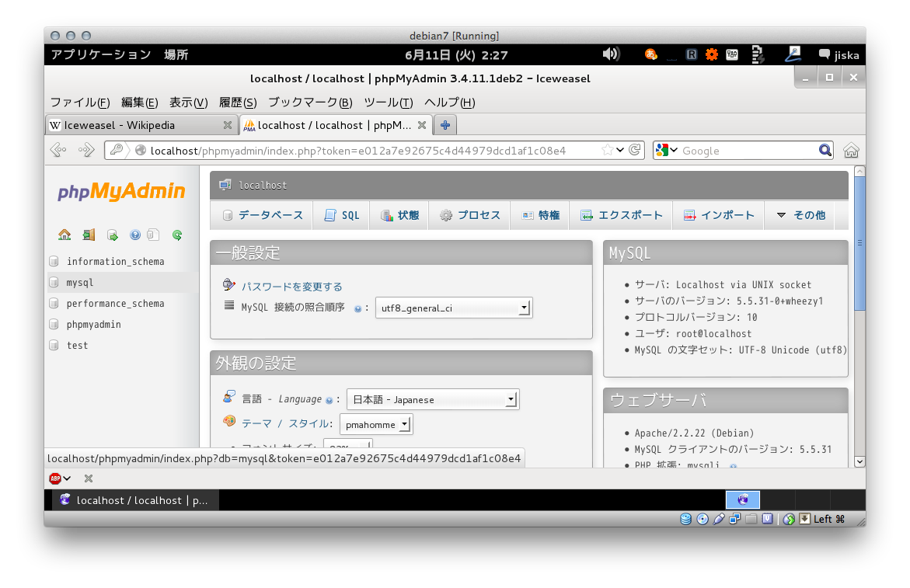Select the mysql database in the sidebar
Image resolution: width=910 pixels, height=588 pixels.
click(79, 283)
